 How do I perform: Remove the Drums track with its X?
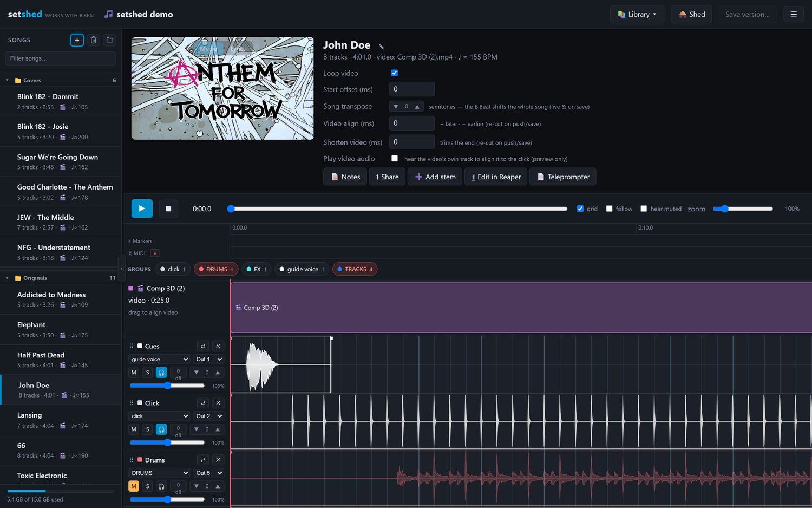click(218, 460)
